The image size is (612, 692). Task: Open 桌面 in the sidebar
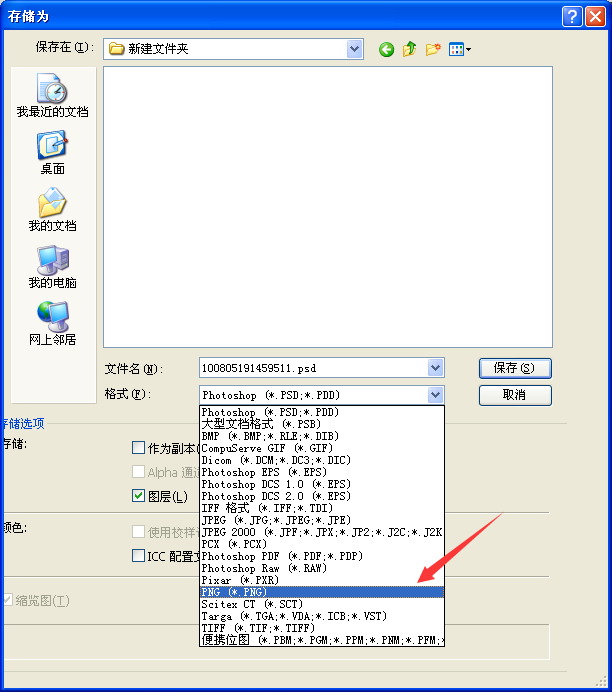point(52,152)
